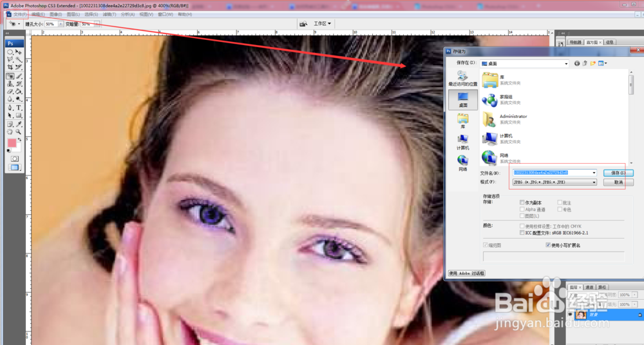Select the History Brush tool

[19, 84]
